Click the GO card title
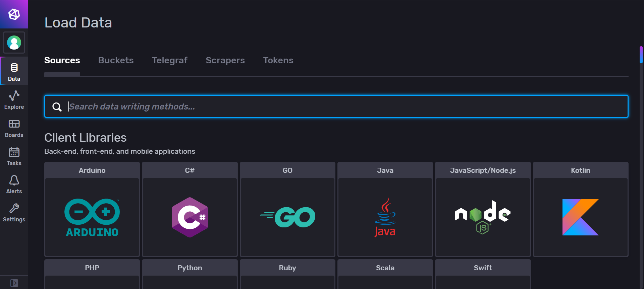Viewport: 644px width, 289px height. pyautogui.click(x=288, y=170)
